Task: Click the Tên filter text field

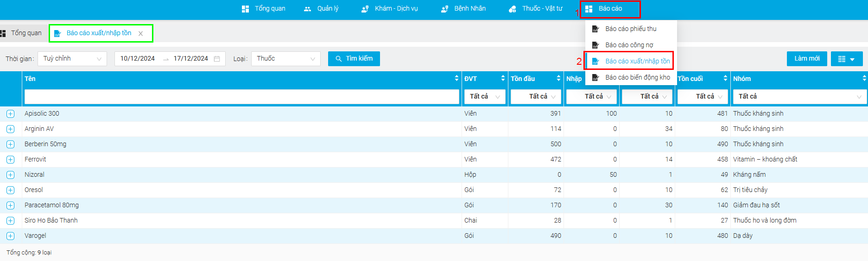Action: click(242, 97)
